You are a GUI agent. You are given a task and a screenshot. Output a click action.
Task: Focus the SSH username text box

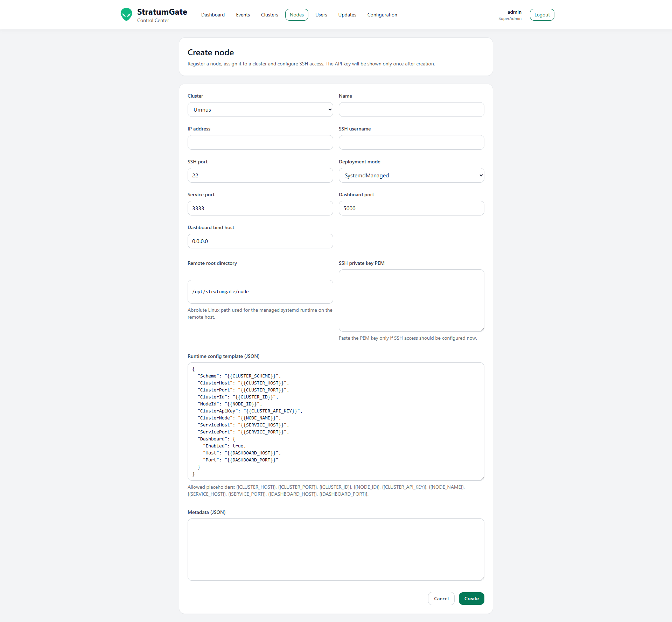coord(411,142)
